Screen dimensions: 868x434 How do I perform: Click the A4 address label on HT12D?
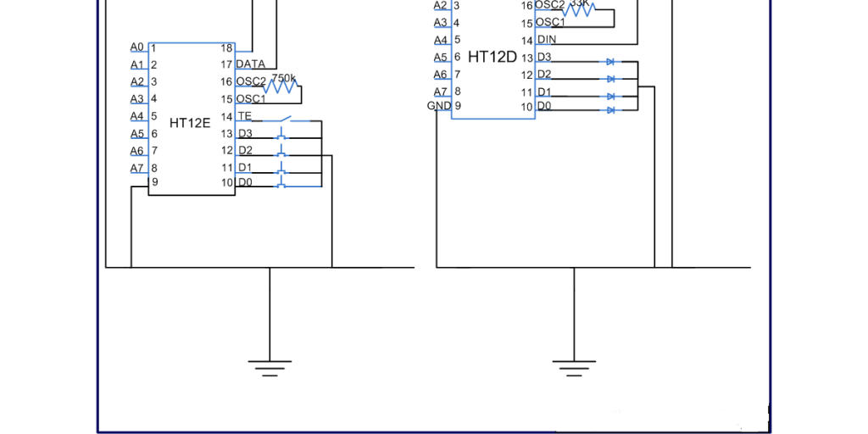click(440, 40)
